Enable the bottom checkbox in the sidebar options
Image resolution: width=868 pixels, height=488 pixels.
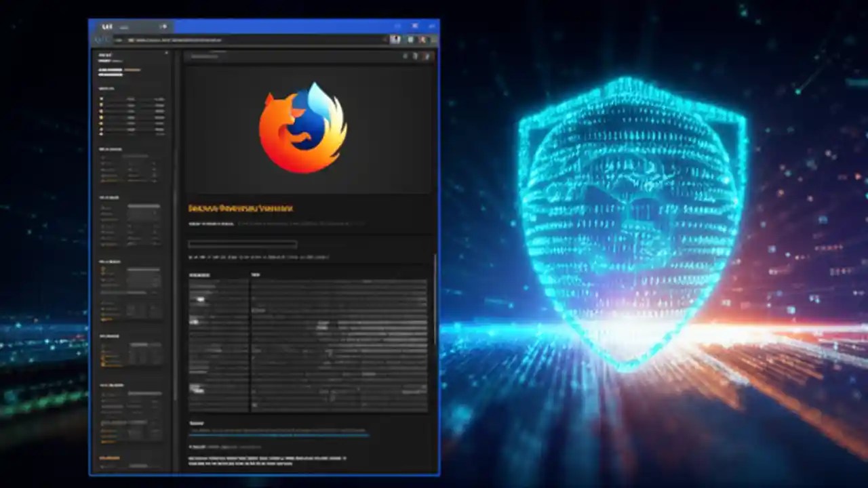[100, 134]
